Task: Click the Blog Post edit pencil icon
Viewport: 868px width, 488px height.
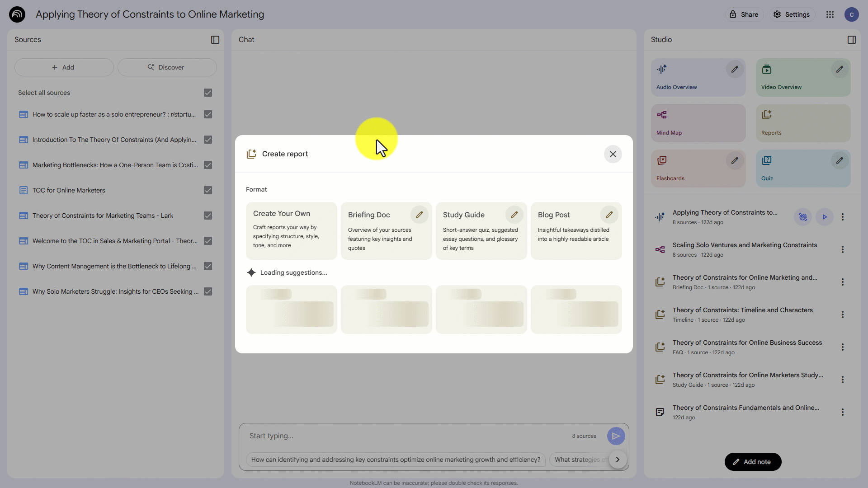Action: (609, 215)
